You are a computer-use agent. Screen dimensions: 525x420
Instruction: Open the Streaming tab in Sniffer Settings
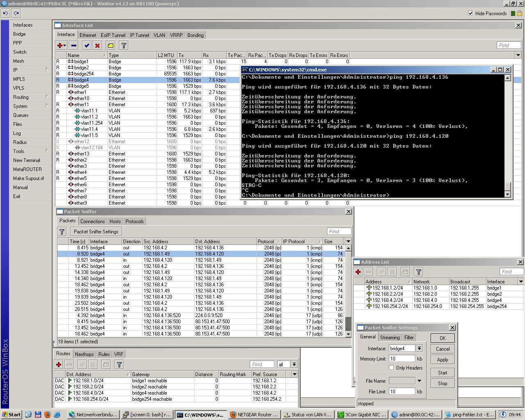(390, 338)
